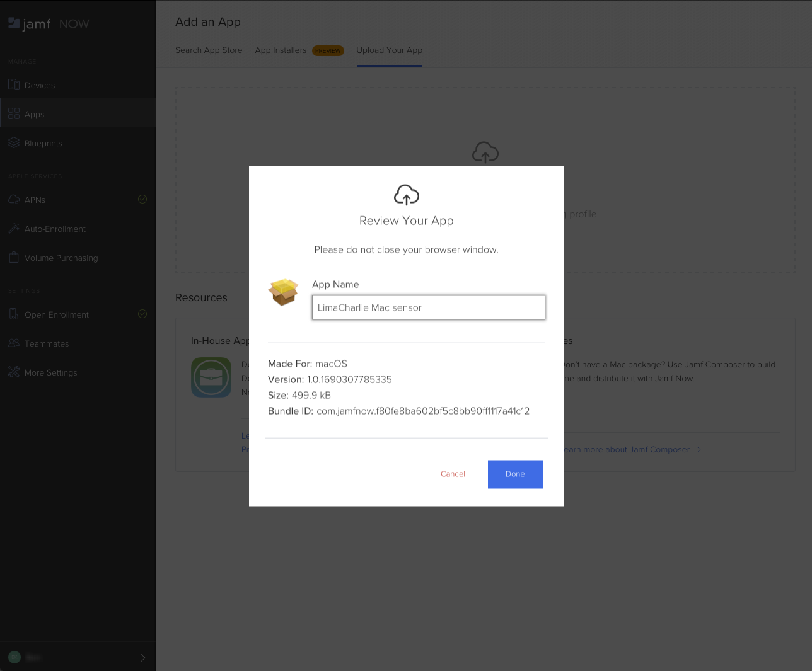812x671 pixels.
Task: Click the Jamf Now logo
Action: (x=49, y=24)
